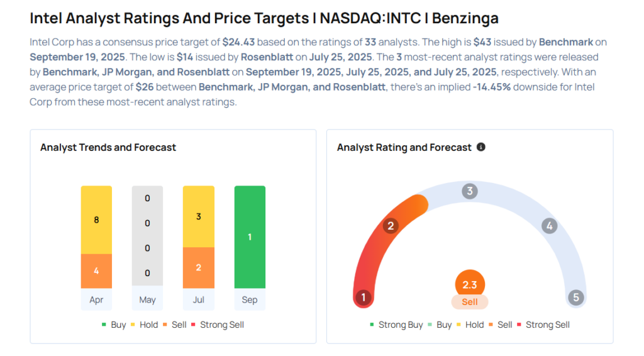Click the green Sep Buy bar

tap(250, 237)
